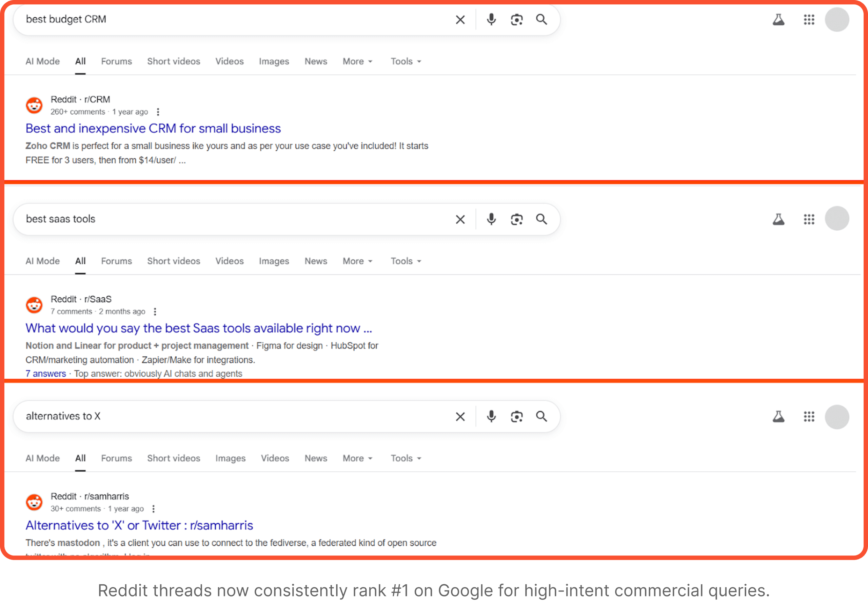Select News tab under 'best budget CRM'
This screenshot has height=603, width=868.
tap(316, 61)
